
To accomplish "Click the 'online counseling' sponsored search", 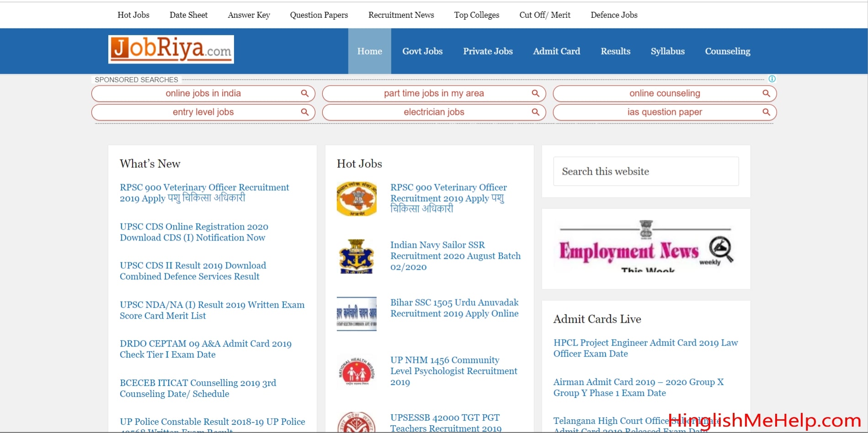I will pos(665,93).
